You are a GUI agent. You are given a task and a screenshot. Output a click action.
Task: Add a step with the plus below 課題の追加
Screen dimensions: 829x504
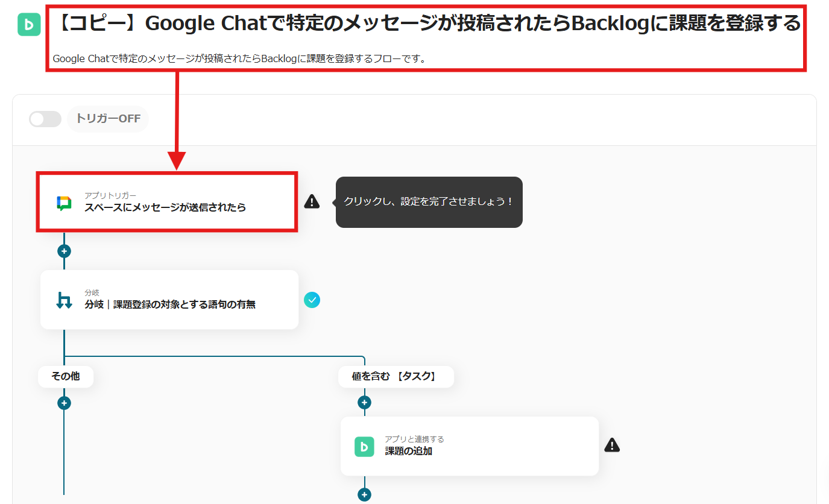coord(364,495)
